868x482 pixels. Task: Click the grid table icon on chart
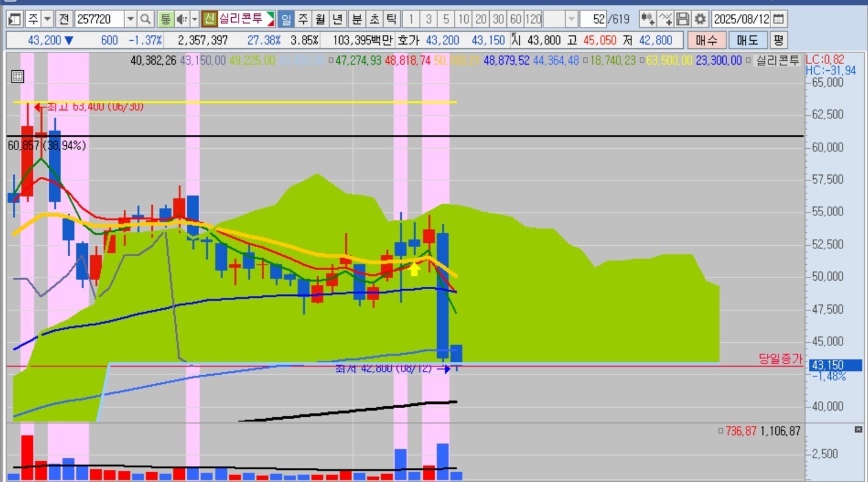tap(18, 76)
